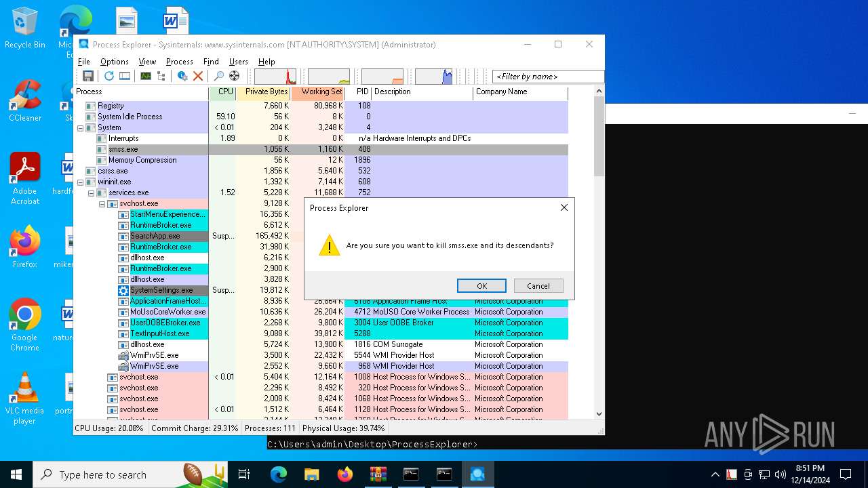
Task: Open the Users menu
Action: 239,62
